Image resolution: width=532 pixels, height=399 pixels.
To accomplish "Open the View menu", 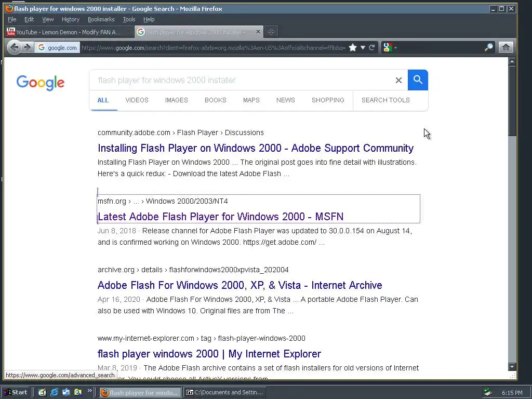I will [x=48, y=19].
